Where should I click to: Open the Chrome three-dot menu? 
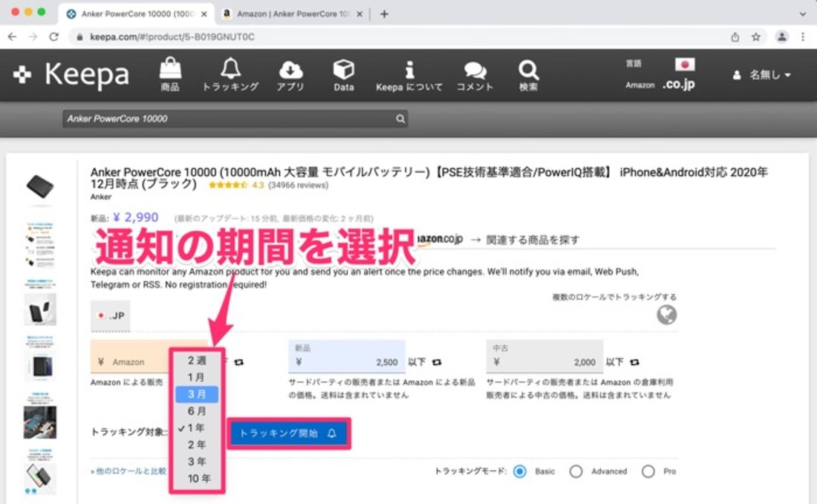(803, 37)
